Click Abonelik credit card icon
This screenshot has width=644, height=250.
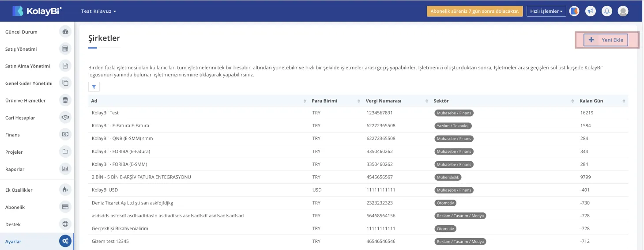pos(65,207)
